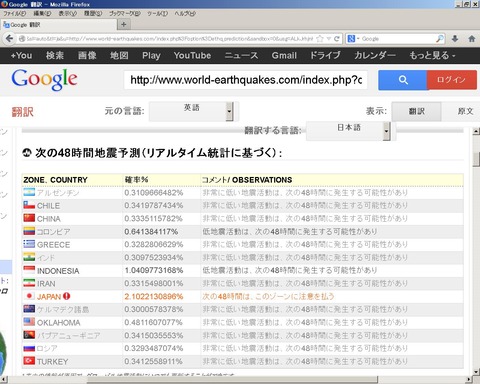Bookmark the page with the star icon
Image resolution: width=480 pixels, height=384 pixels.
click(320, 39)
